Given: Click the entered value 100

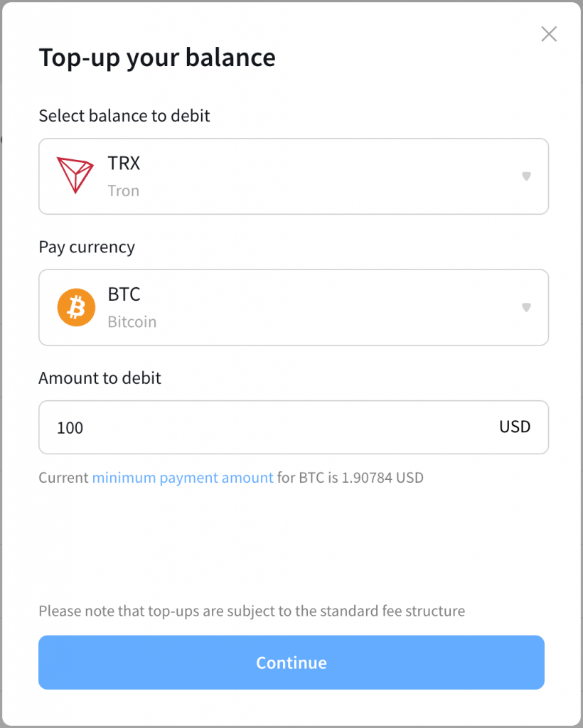Looking at the screenshot, I should click(70, 428).
